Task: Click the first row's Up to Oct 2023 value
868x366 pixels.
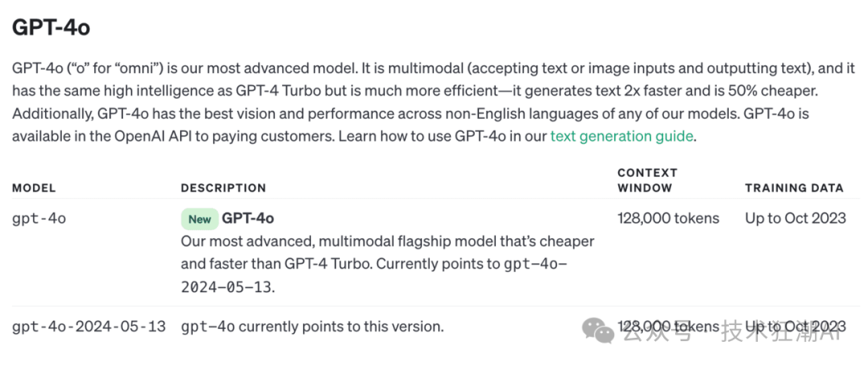Action: [795, 218]
